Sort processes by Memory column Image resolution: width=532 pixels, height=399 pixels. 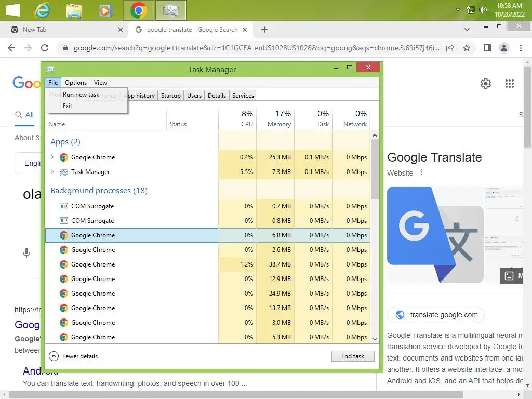click(275, 119)
